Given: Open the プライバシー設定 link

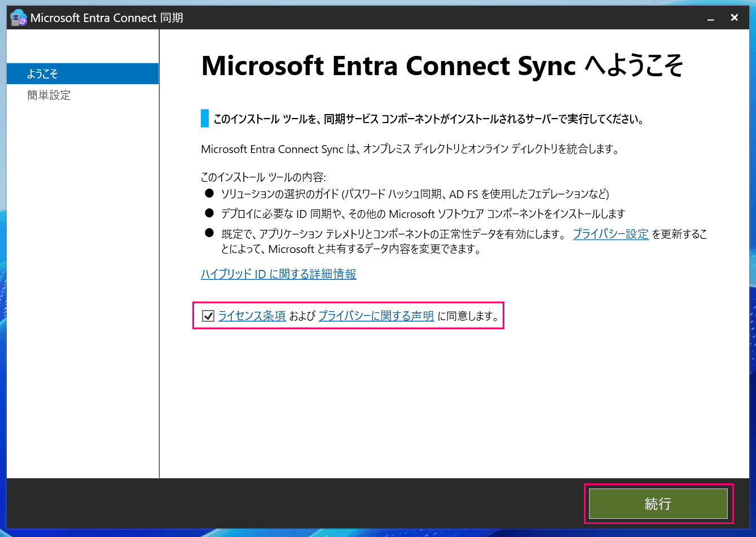Looking at the screenshot, I should pyautogui.click(x=611, y=234).
